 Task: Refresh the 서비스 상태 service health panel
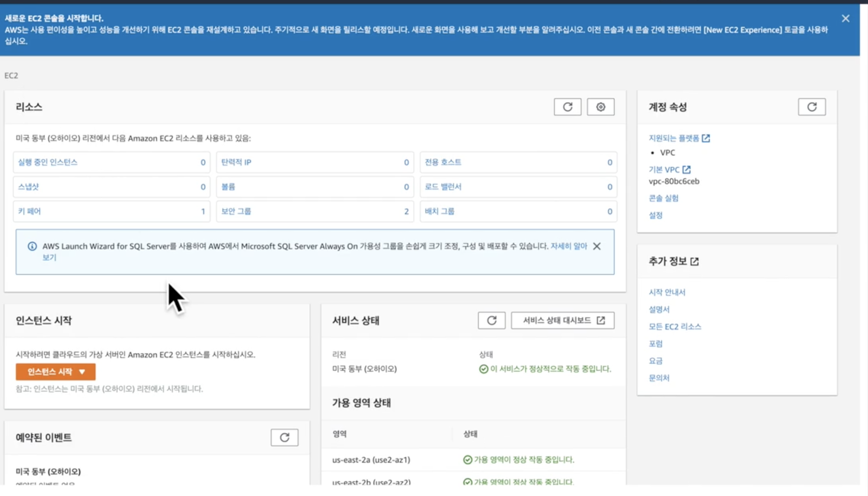point(491,320)
